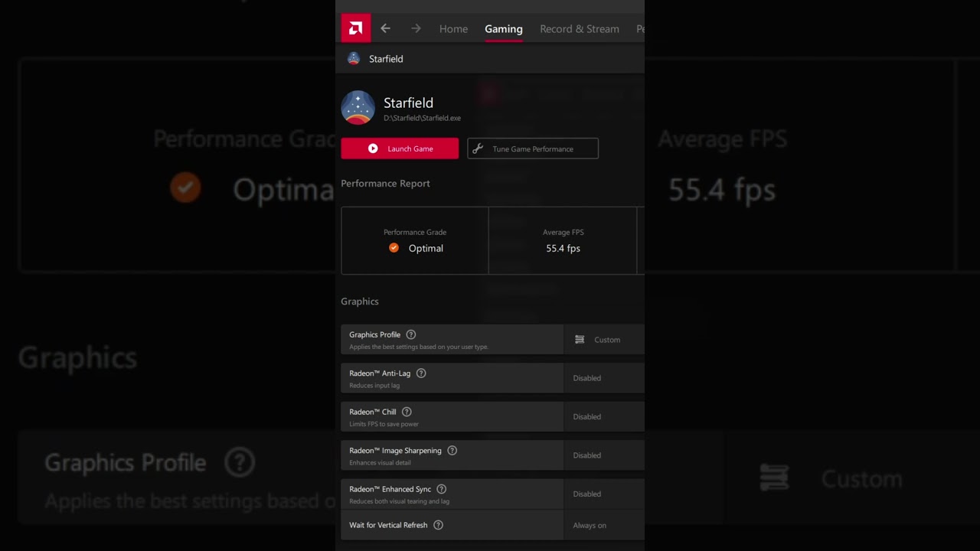Viewport: 980px width, 551px height.
Task: Click the 55.4 fps average value
Action: coord(563,249)
